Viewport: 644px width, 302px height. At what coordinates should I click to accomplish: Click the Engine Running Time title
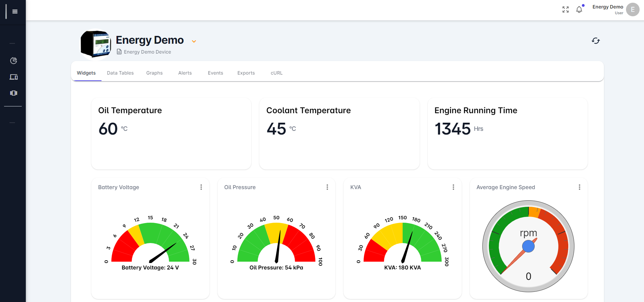(476, 110)
